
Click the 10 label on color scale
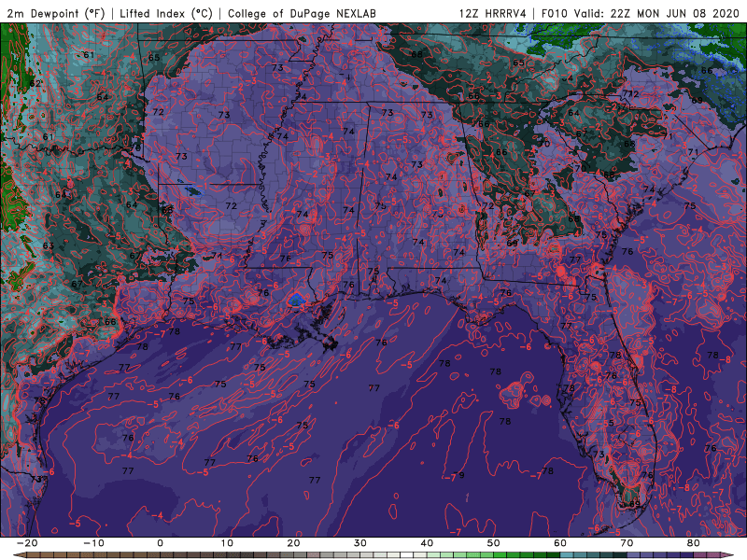click(x=227, y=543)
